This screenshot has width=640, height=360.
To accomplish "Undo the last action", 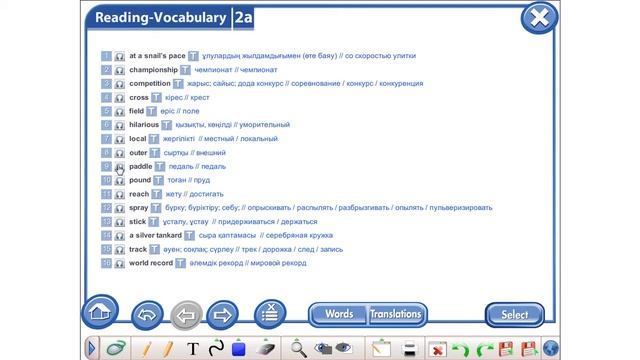I will tap(461, 350).
